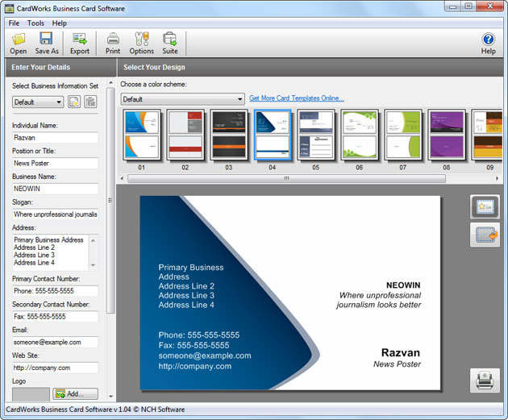Follow the Get More Card Templates Online link
The image size is (508, 420).
coord(297,98)
